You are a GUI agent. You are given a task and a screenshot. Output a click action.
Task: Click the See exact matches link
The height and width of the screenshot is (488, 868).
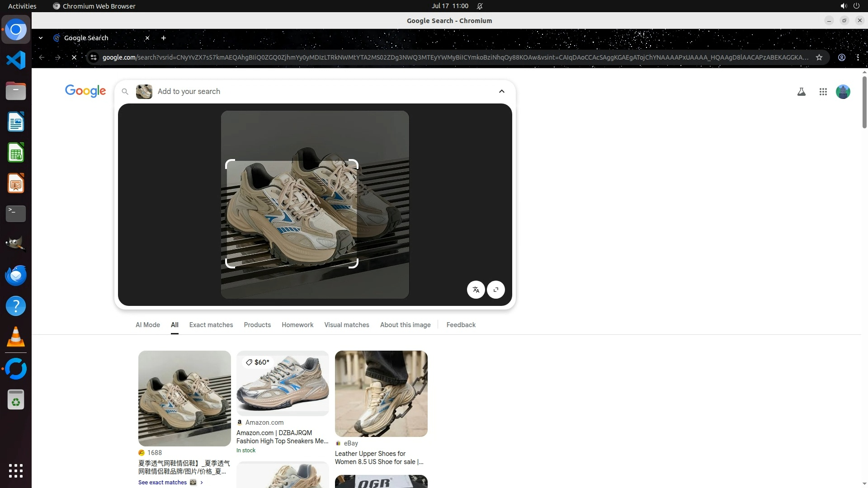tap(163, 482)
